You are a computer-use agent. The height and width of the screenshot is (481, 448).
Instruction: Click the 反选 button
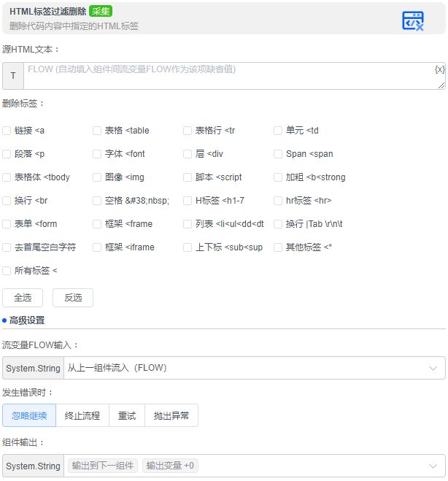(x=73, y=298)
